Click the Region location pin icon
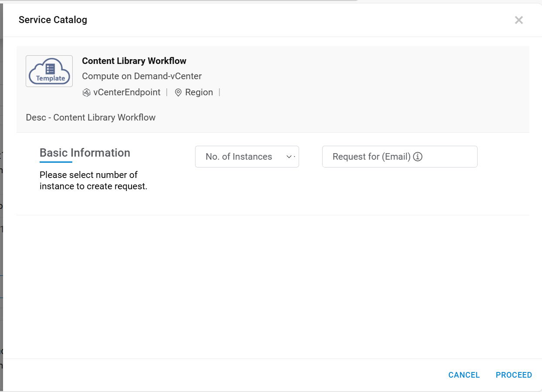This screenshot has width=542, height=392. (x=178, y=93)
